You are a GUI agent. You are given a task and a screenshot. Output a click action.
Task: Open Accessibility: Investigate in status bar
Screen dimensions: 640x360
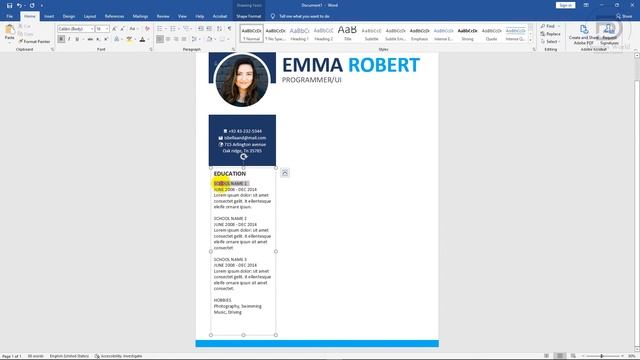click(118, 356)
